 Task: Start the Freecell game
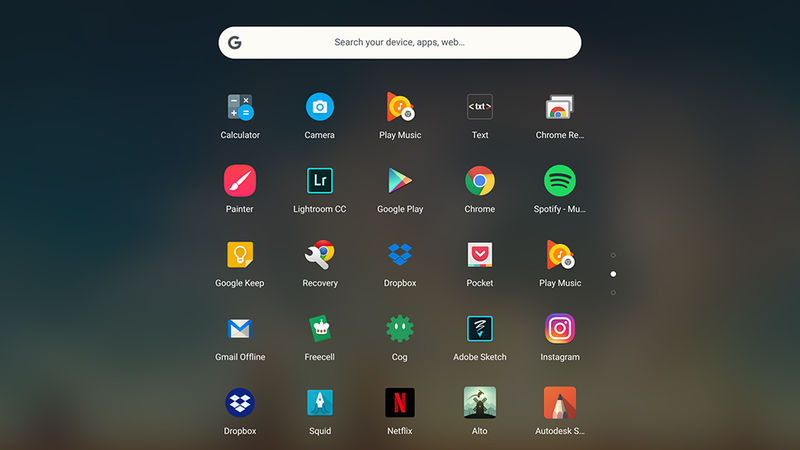[320, 329]
